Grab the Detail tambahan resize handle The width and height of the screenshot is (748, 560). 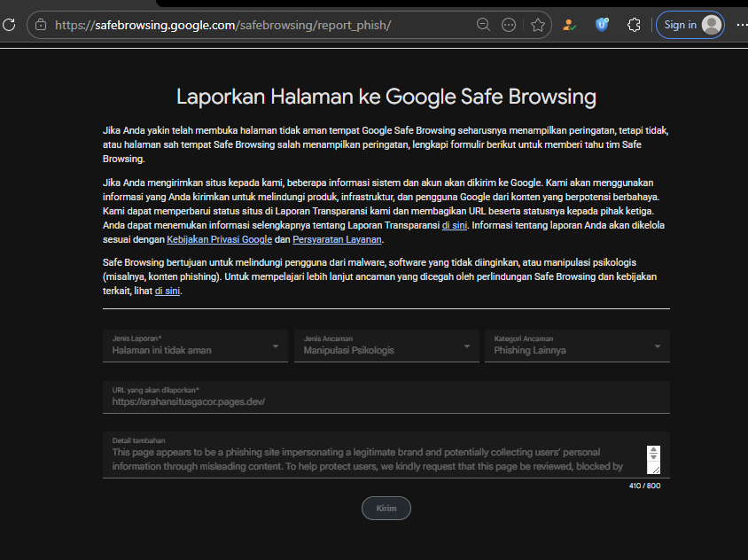click(656, 470)
